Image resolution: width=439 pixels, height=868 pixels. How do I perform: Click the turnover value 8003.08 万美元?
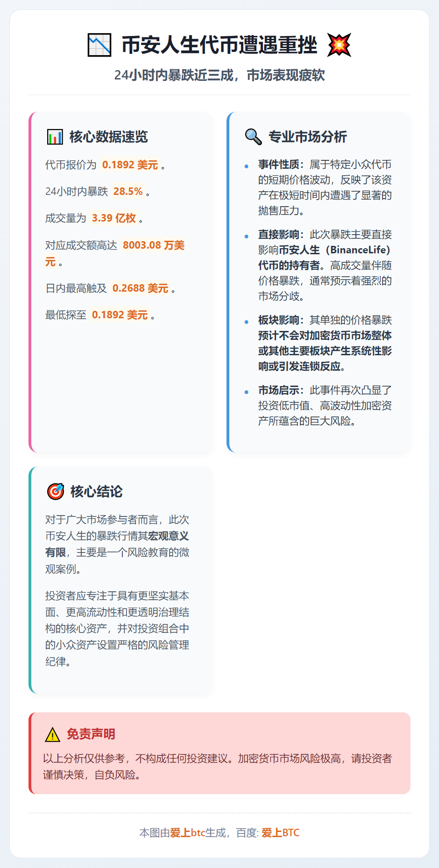[115, 253]
